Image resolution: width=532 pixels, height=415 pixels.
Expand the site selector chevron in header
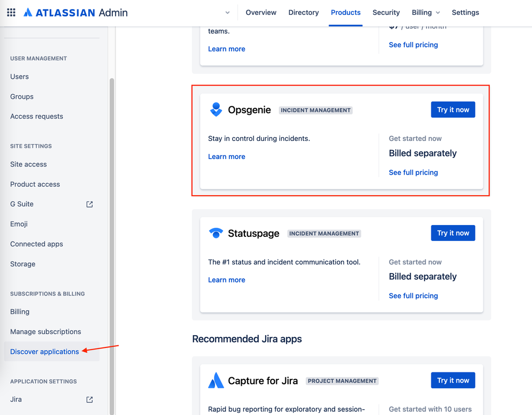pos(227,13)
